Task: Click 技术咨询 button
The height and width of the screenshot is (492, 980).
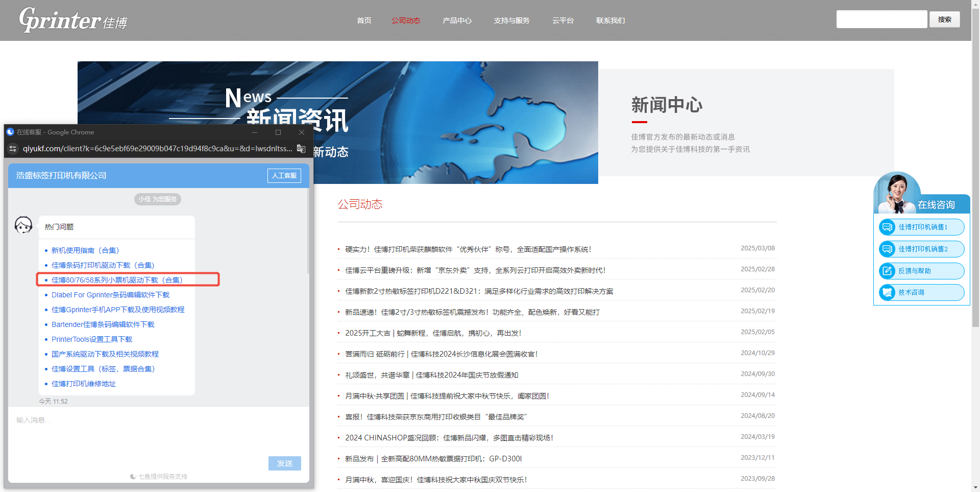Action: pyautogui.click(x=922, y=292)
